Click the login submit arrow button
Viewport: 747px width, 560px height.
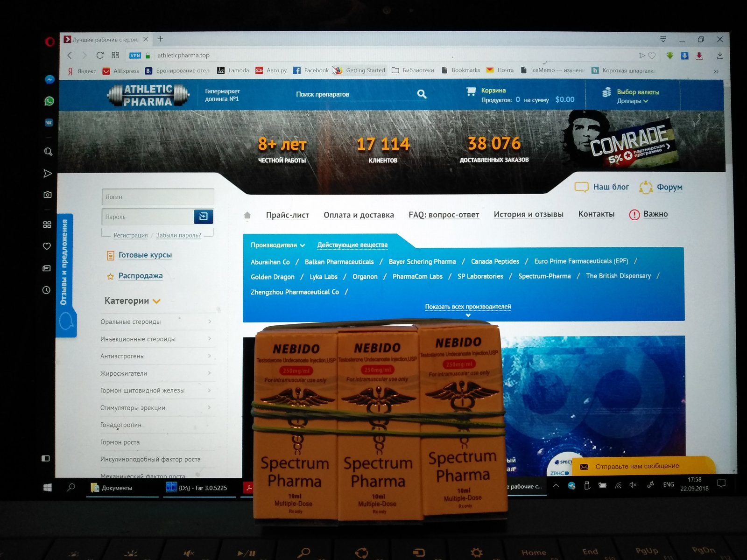203,217
